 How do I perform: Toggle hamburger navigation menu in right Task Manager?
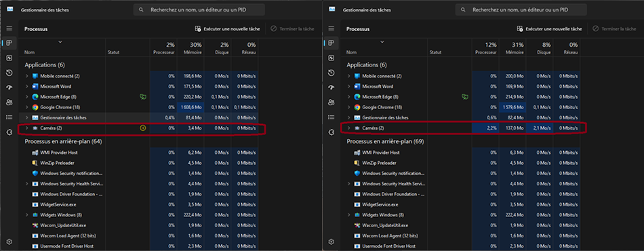click(331, 28)
